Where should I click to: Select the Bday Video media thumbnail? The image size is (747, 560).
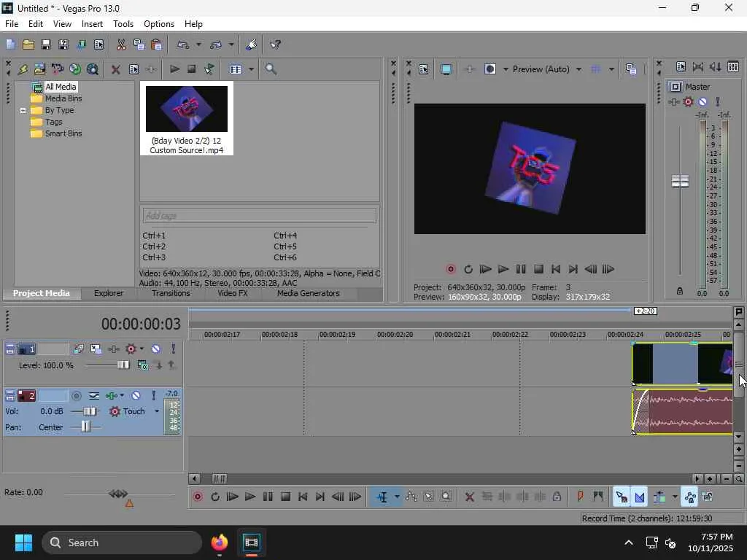pyautogui.click(x=186, y=119)
